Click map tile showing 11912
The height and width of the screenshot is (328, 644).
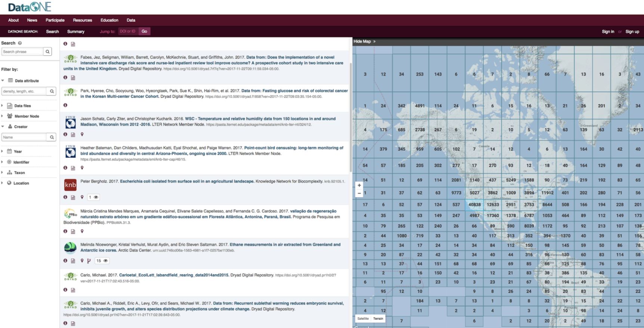coord(547,193)
